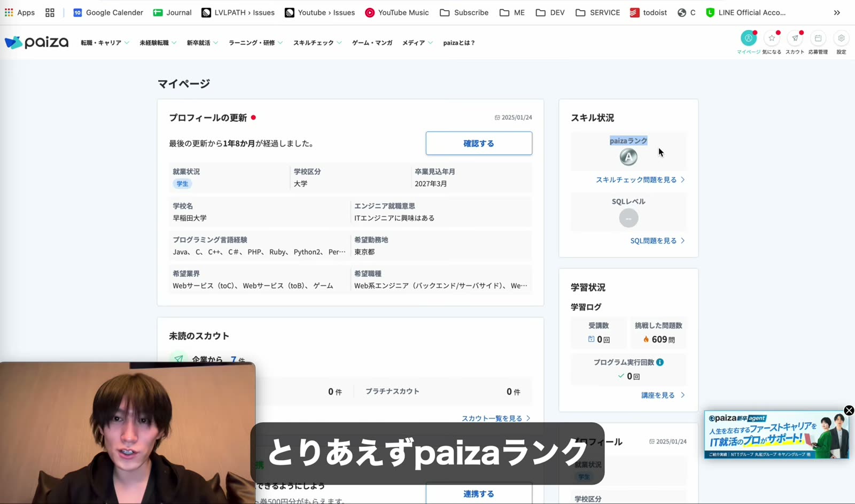Click info icon beside プログラム実行回数

tap(660, 362)
